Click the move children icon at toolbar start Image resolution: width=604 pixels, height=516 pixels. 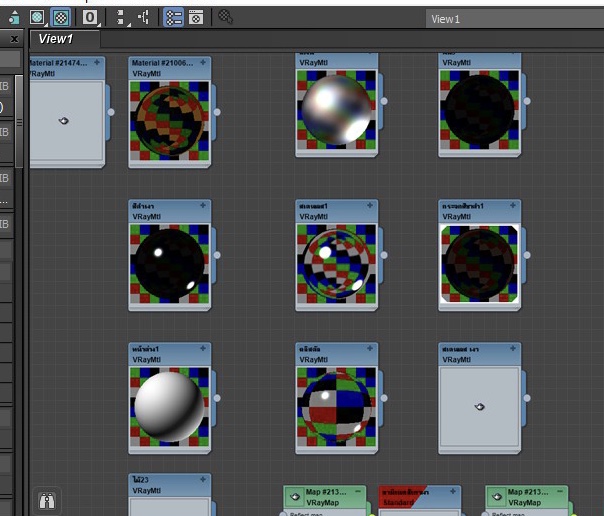[x=14, y=17]
